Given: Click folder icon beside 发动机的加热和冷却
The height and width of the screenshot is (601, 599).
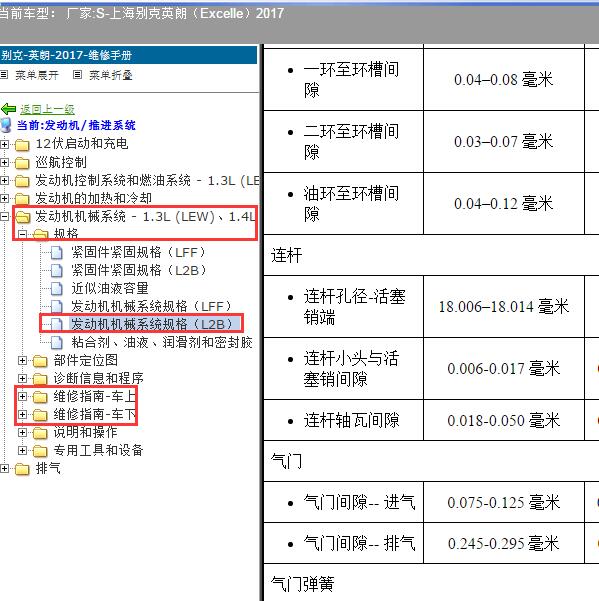Looking at the screenshot, I should 22,199.
